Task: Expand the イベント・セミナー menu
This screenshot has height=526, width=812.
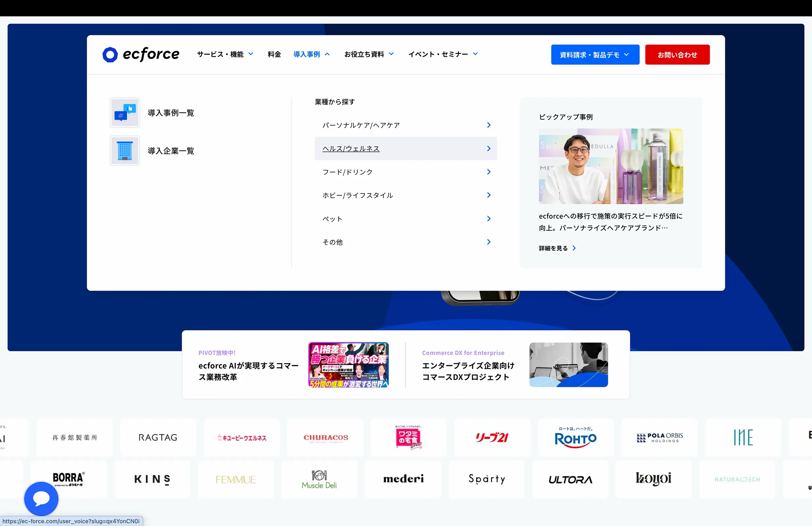Action: [443, 54]
